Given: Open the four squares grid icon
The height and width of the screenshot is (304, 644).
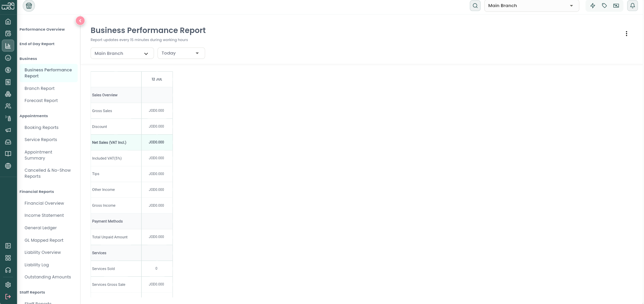Looking at the screenshot, I should (x=8, y=258).
